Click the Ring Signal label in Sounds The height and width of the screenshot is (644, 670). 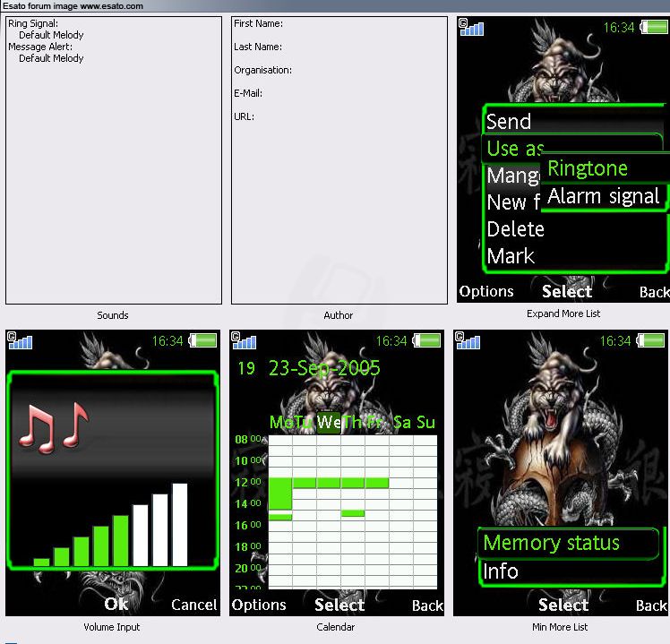coord(33,23)
